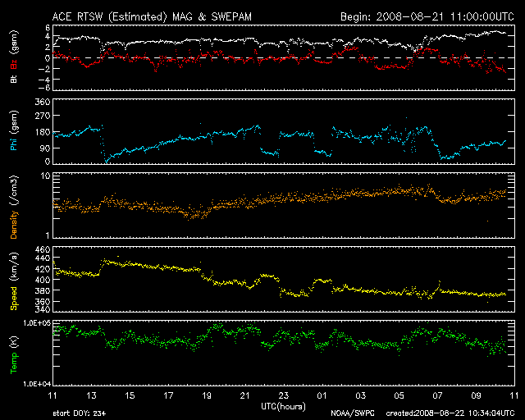Click the "03" hour tick label
Screen dimensions: 525x420
[361, 396]
